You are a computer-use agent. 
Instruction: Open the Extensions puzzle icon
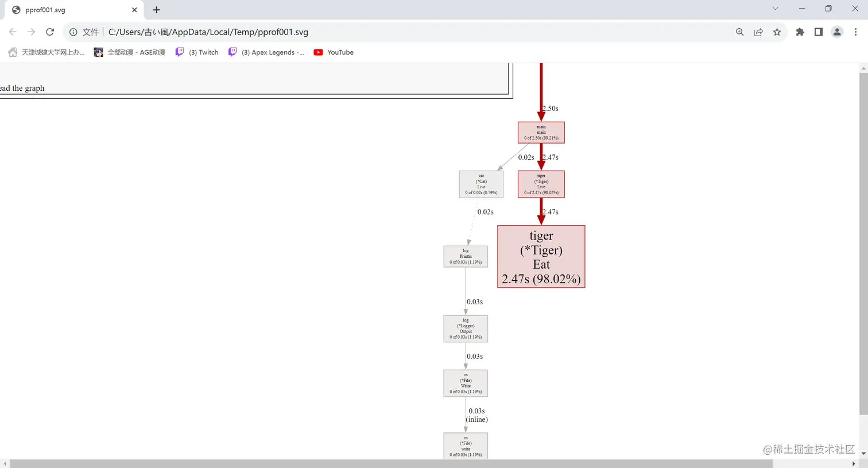tap(800, 32)
